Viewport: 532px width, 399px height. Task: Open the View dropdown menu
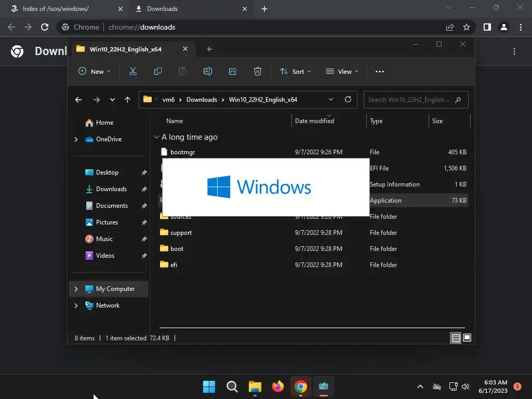tap(342, 72)
